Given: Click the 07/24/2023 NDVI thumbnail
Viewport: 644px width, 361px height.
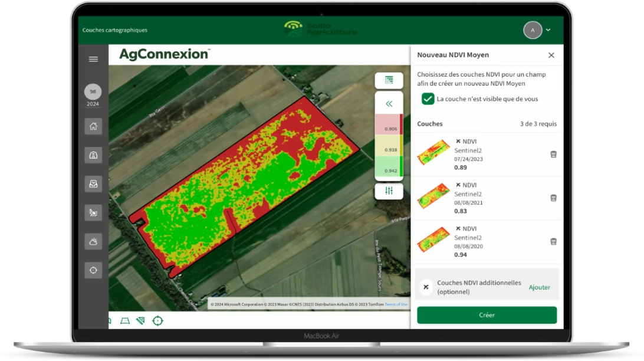Looking at the screenshot, I should (433, 152).
